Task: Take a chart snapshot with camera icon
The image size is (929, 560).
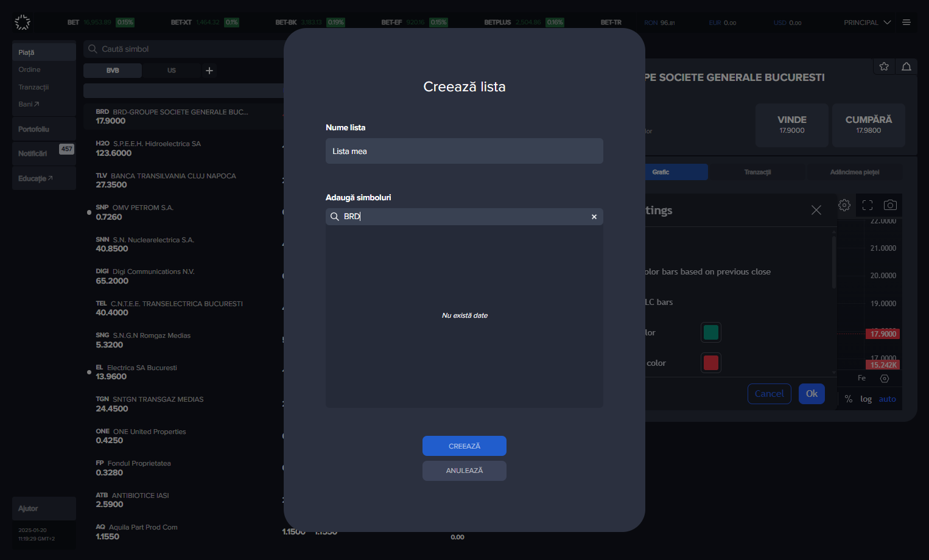Action: (890, 205)
